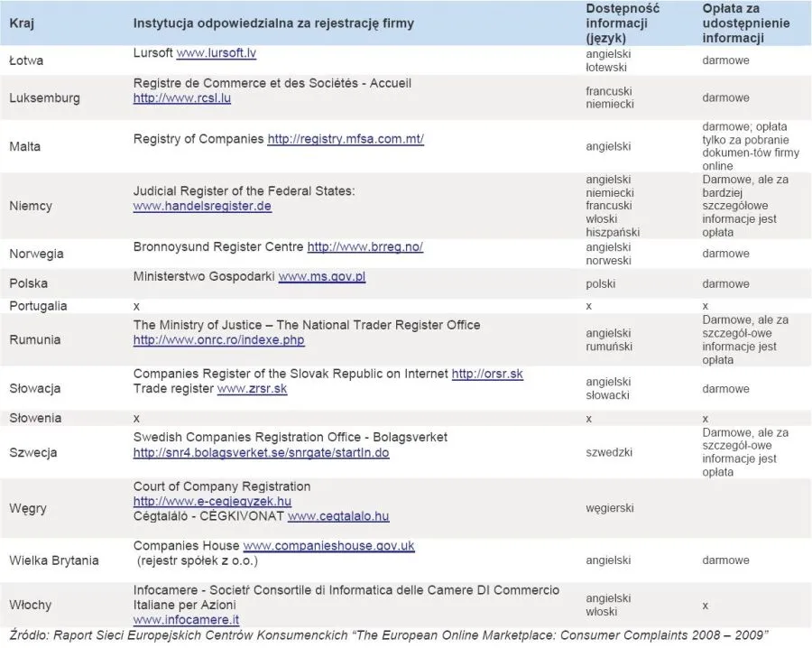Visit the snr4.bolagsverket.se link

click(x=261, y=452)
